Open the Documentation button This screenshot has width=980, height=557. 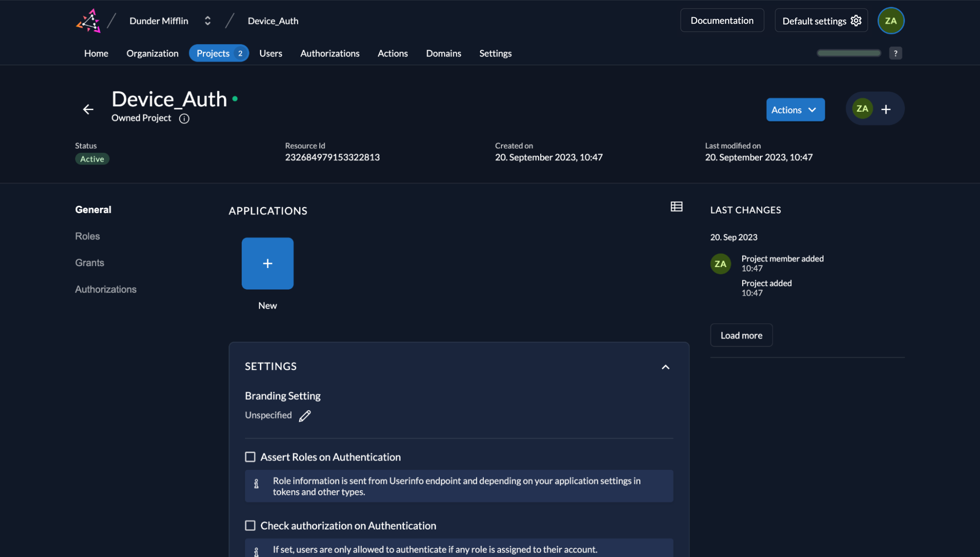pyautogui.click(x=722, y=21)
